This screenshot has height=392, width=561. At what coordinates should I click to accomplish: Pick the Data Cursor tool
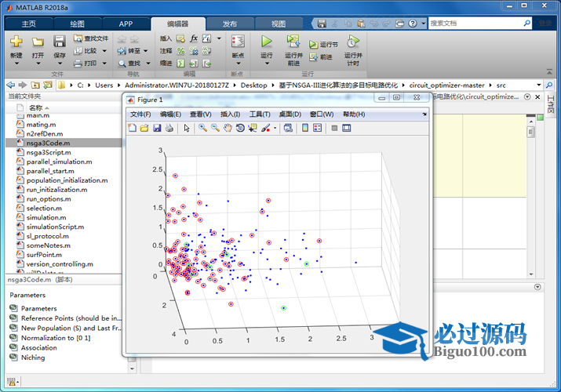click(253, 128)
